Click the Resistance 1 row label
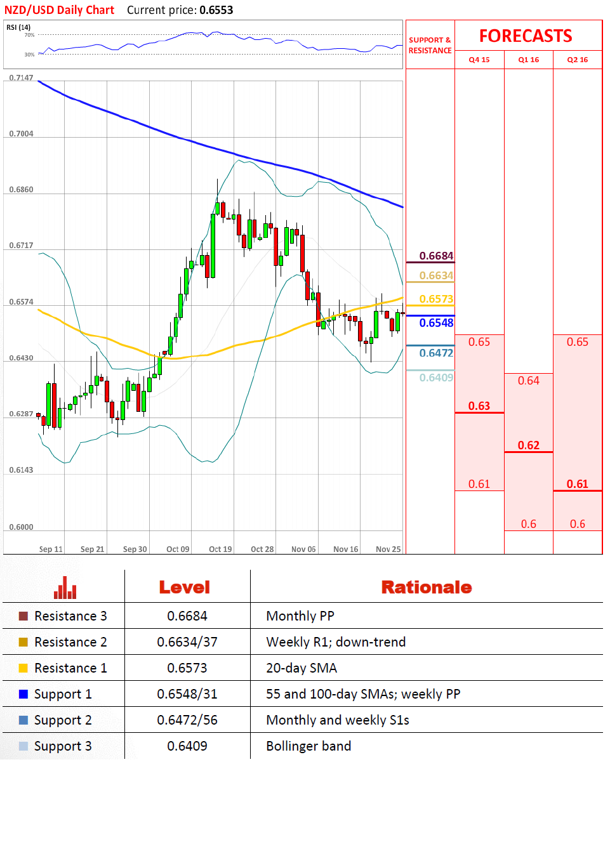Screen dimensions: 610x868 (70, 668)
